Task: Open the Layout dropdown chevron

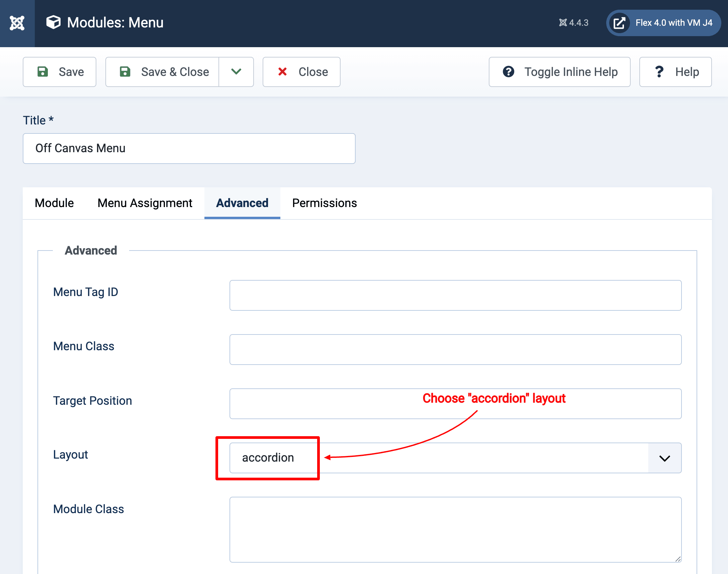Action: tap(664, 458)
